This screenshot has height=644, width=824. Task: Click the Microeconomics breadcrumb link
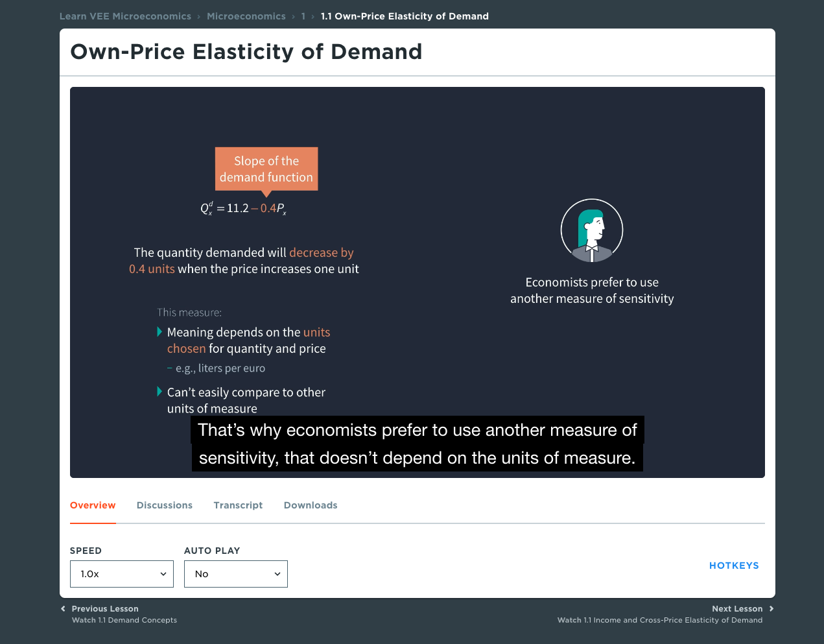click(x=246, y=16)
